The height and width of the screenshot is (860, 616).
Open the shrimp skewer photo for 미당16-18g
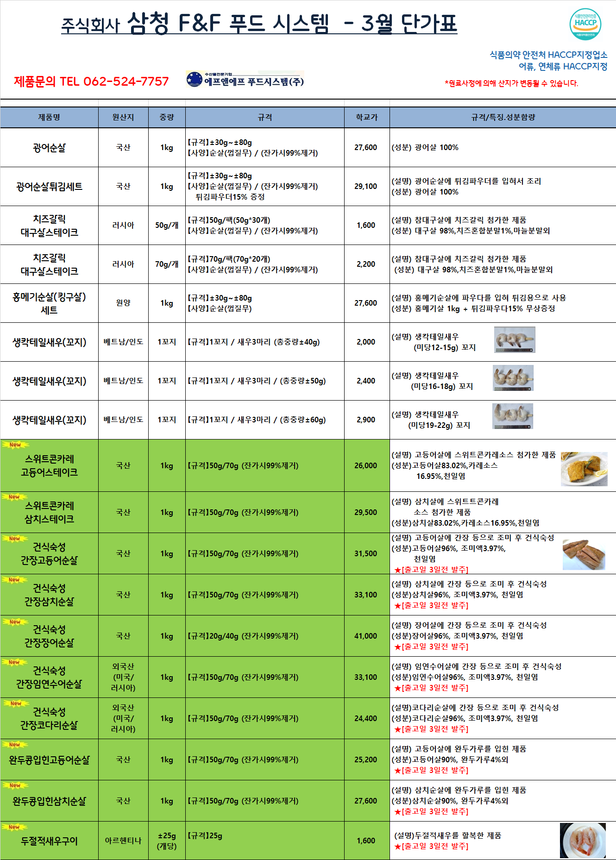(x=513, y=378)
